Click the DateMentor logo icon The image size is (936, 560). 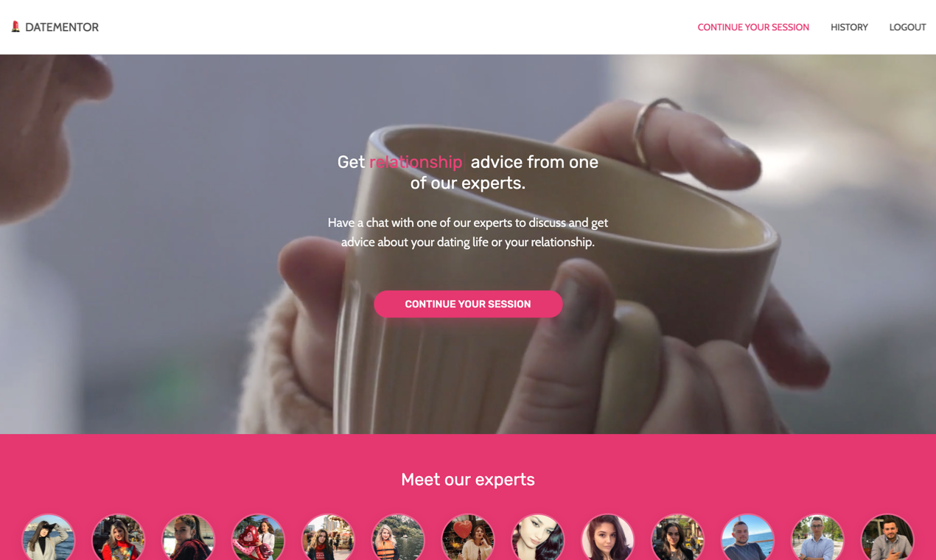pyautogui.click(x=15, y=27)
